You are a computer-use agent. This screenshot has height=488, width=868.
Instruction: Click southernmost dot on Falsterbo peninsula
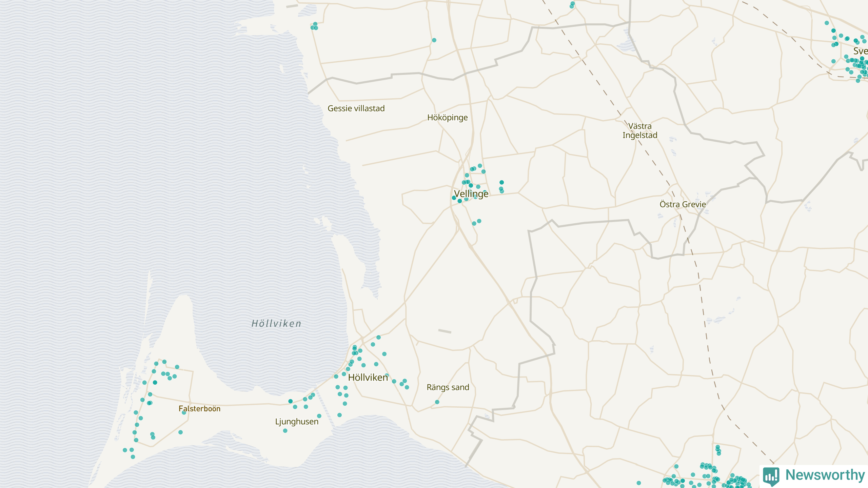[x=133, y=457]
